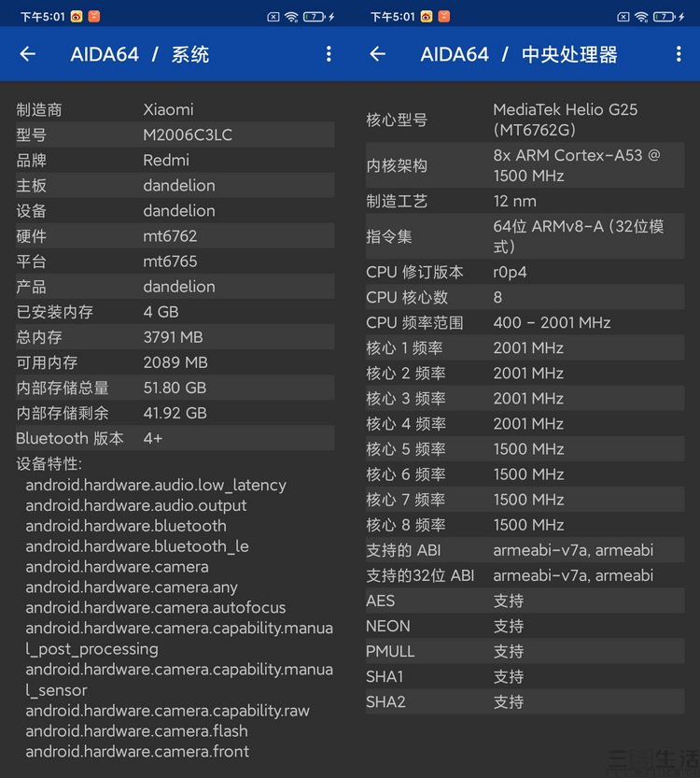Select the 内部存储剩余 41.92 GB row
This screenshot has width=700, height=778.
[175, 413]
